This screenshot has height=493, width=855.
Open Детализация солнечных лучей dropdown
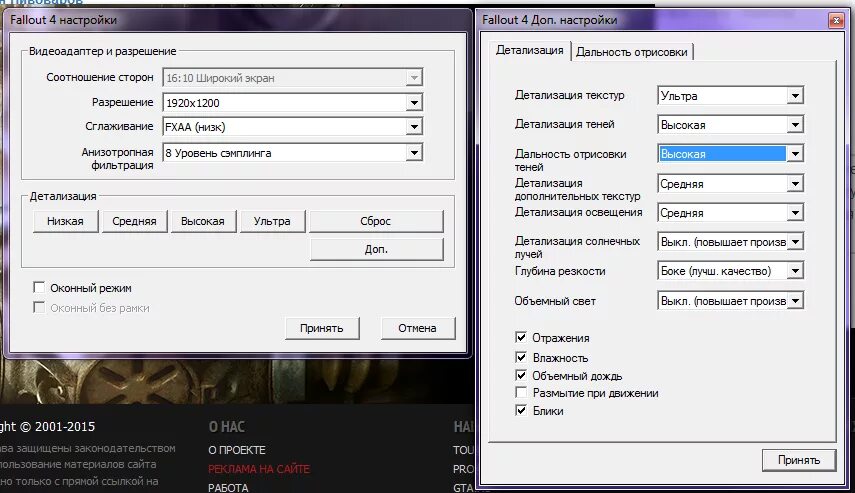point(730,242)
